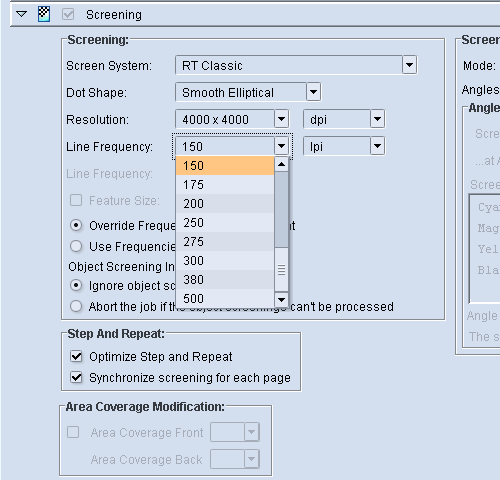Uncheck Optimize Step and Repeat

tap(76, 356)
